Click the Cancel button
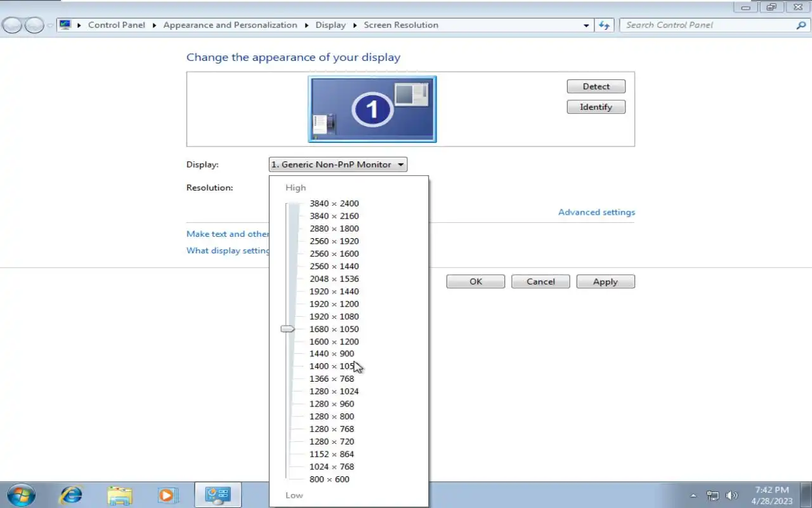The height and width of the screenshot is (508, 812). point(540,281)
